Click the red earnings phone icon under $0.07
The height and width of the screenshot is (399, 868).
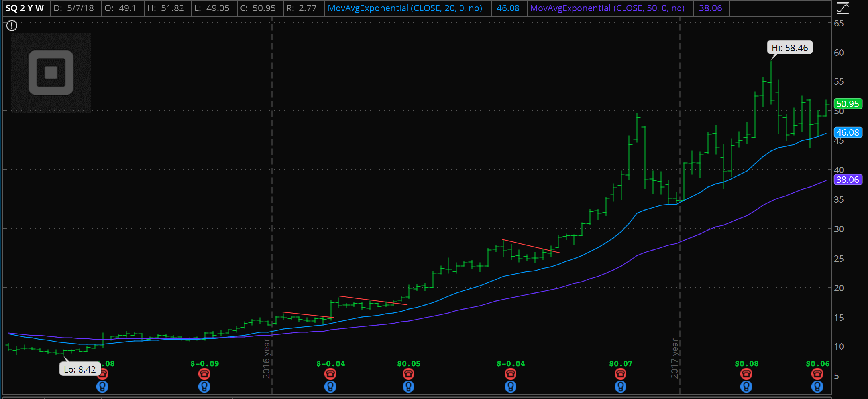[621, 374]
